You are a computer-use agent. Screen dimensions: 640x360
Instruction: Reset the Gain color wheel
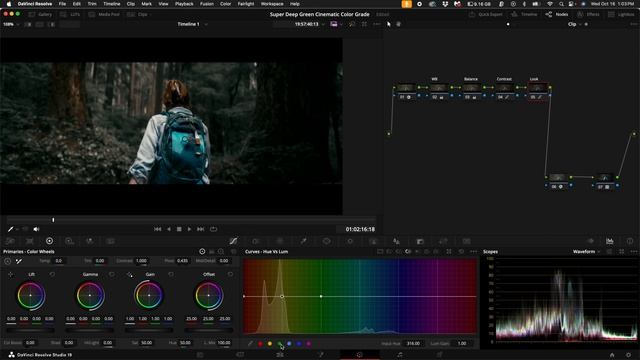click(x=171, y=274)
